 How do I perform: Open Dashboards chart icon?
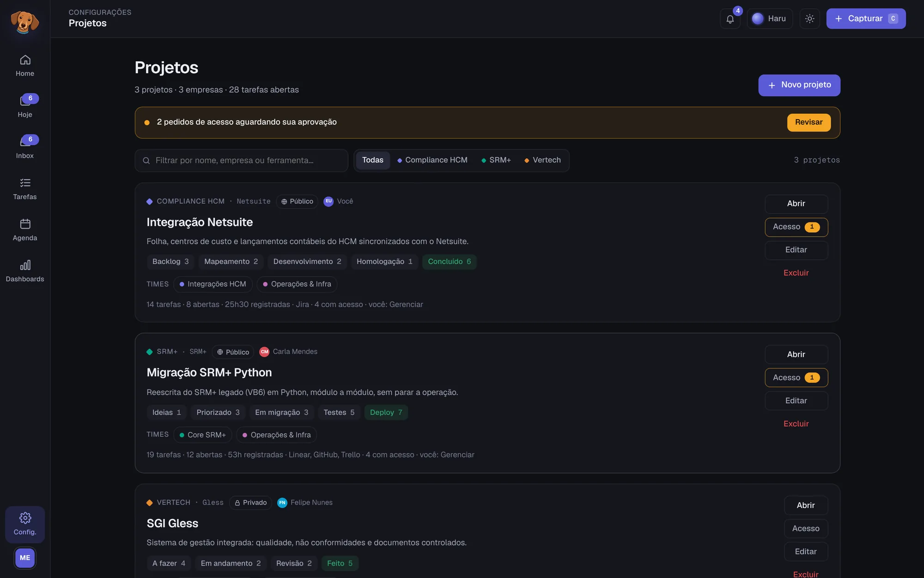(x=25, y=265)
